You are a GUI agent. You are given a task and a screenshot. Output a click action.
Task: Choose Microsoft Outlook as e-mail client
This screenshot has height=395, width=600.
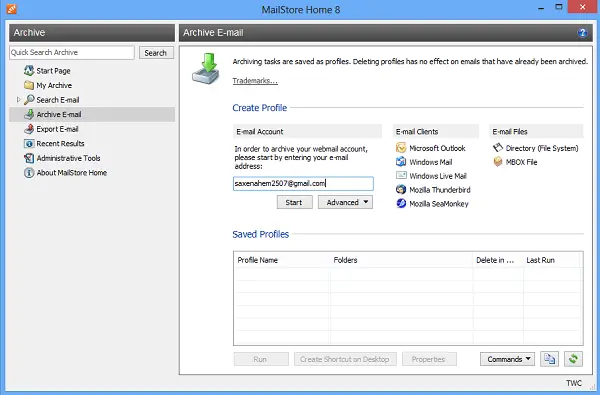click(437, 148)
